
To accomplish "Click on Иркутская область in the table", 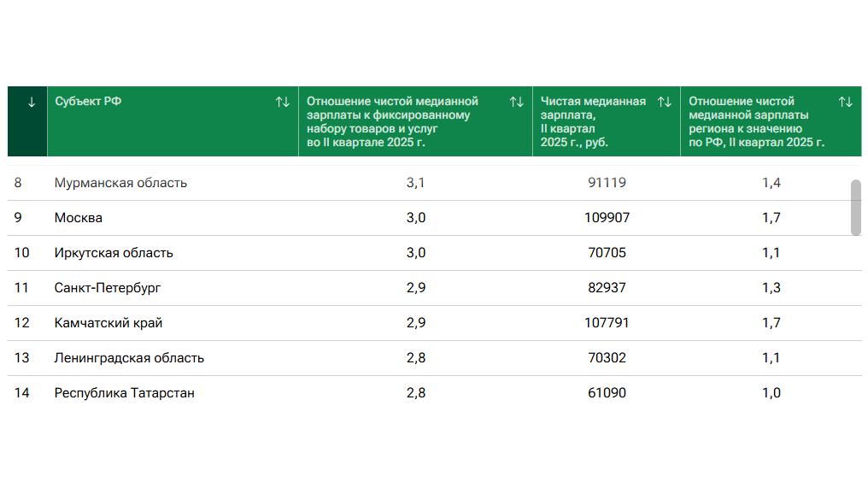I will click(114, 253).
